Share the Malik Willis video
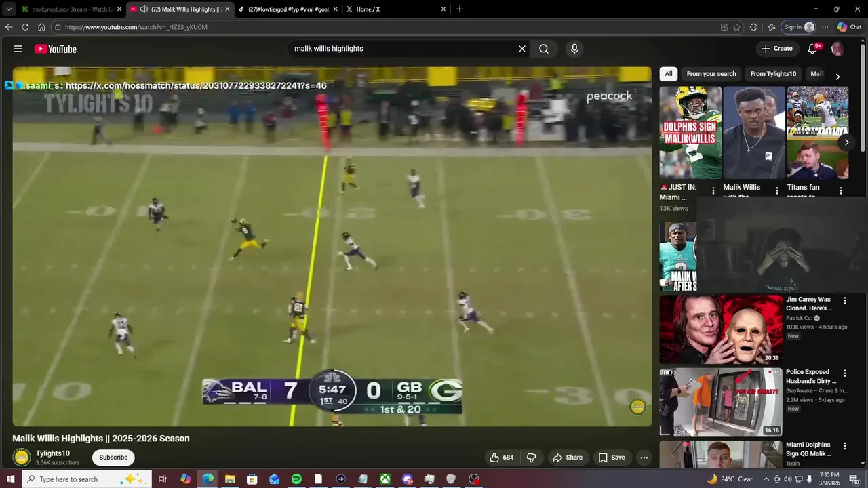The height and width of the screenshot is (488, 868). [x=568, y=457]
